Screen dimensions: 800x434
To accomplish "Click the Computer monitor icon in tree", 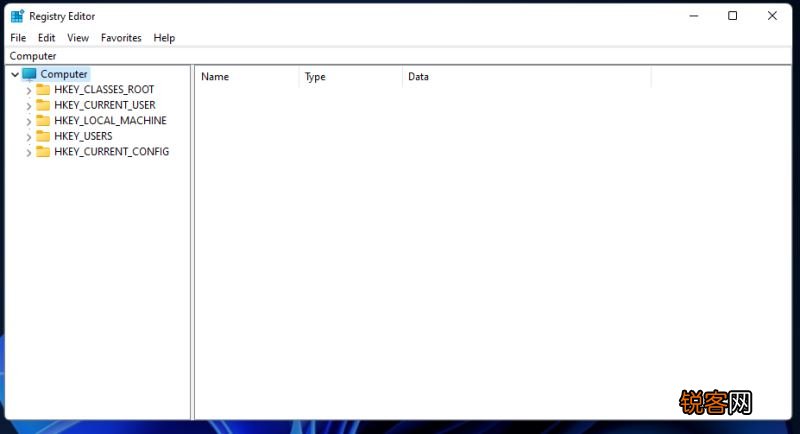I will pyautogui.click(x=30, y=74).
